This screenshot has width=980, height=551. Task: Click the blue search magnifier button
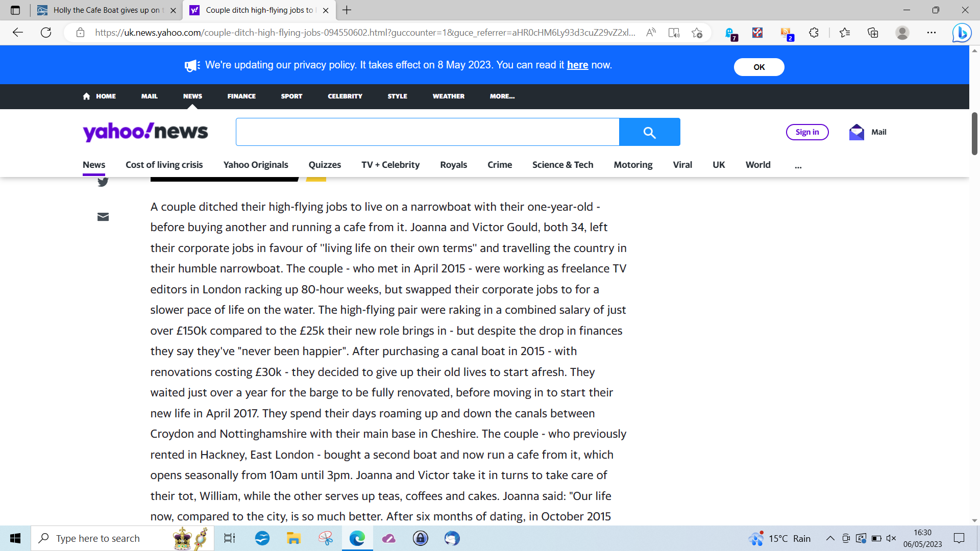649,132
